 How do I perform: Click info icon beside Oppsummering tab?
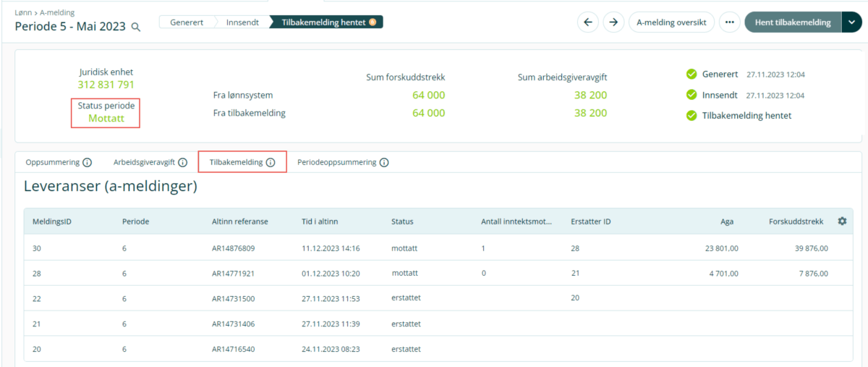[87, 163]
